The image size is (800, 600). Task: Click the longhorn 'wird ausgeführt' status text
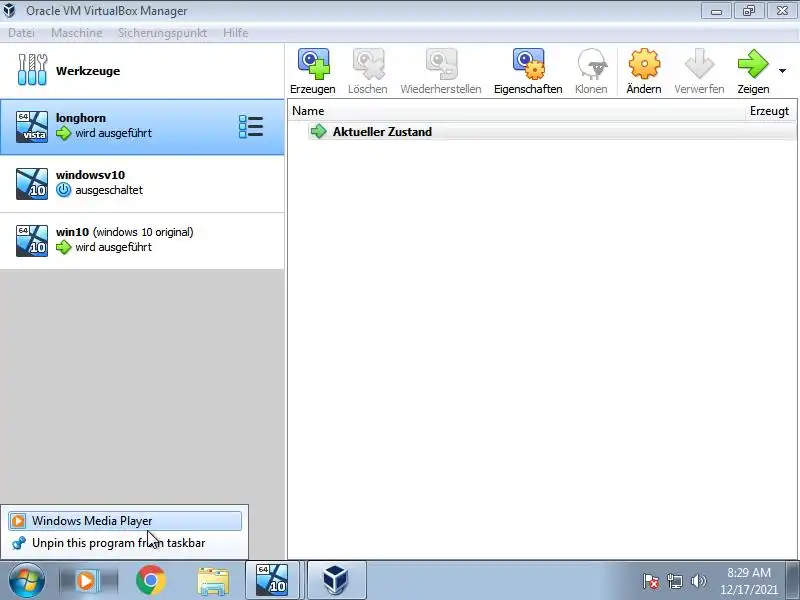[113, 133]
